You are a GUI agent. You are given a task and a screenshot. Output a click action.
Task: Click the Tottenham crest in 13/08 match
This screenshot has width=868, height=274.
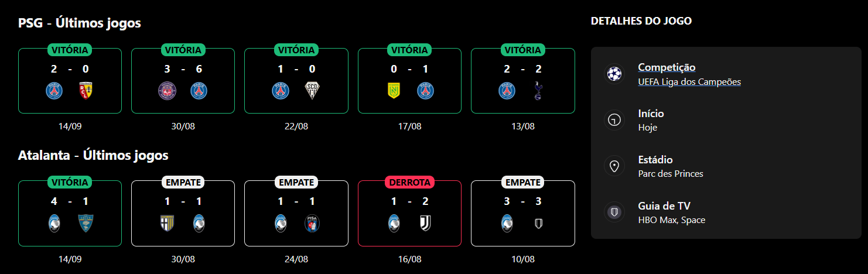point(538,90)
